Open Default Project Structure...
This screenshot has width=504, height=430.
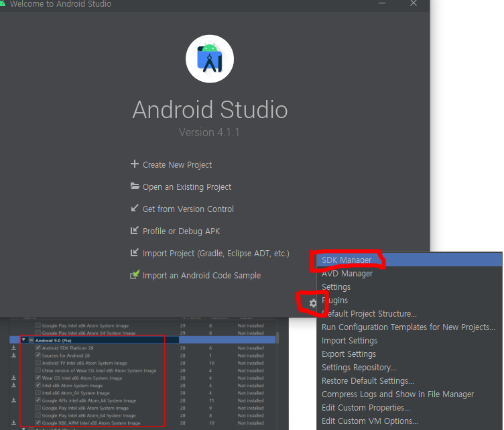click(409, 313)
